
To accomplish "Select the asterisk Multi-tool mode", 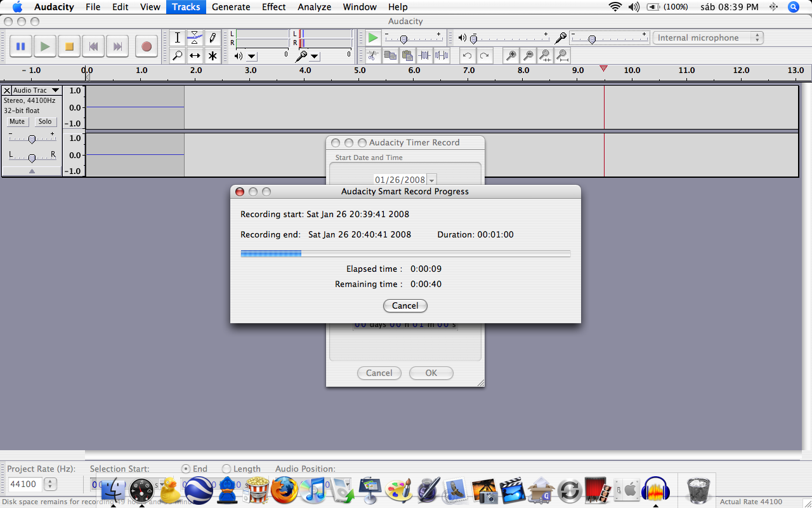I will [x=213, y=56].
